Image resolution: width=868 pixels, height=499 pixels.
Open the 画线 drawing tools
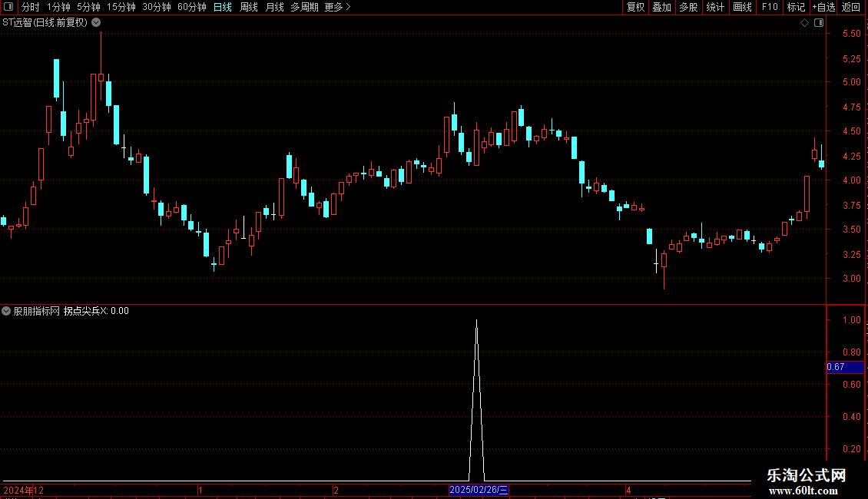click(742, 7)
